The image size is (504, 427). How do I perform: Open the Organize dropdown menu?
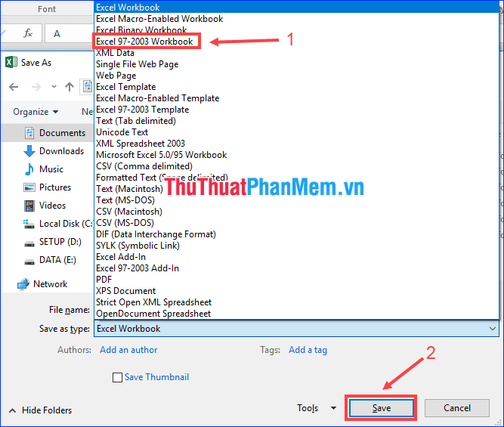pyautogui.click(x=36, y=112)
